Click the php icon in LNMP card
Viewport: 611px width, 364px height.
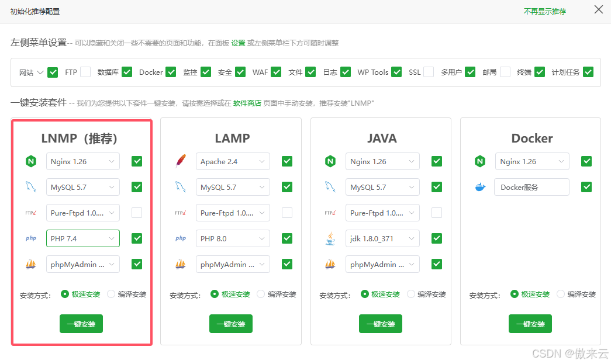point(31,238)
